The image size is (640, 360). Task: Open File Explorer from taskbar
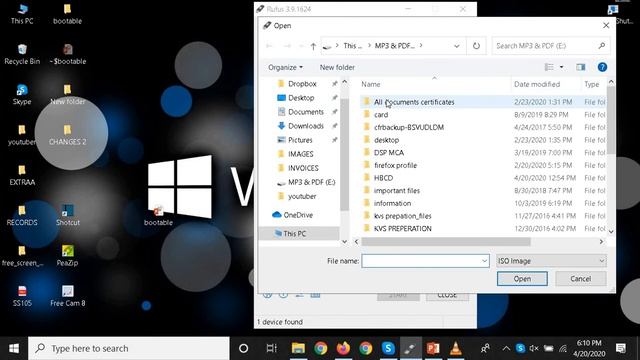click(x=298, y=348)
